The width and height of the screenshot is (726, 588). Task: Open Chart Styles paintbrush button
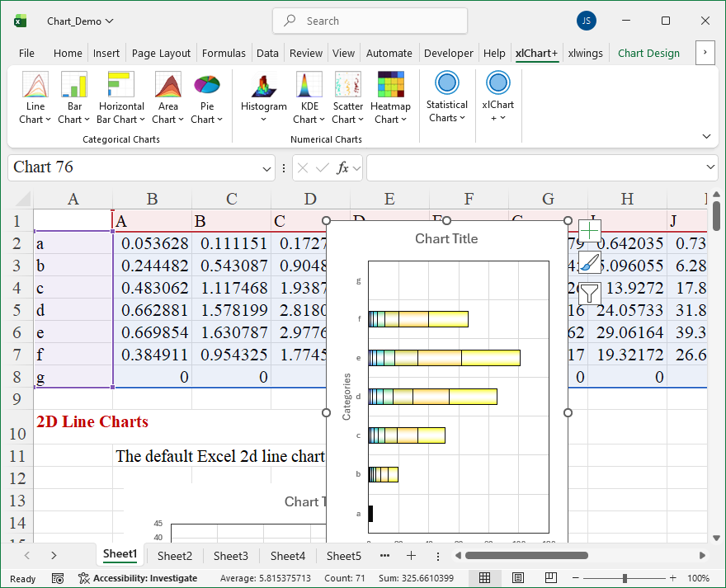[589, 262]
